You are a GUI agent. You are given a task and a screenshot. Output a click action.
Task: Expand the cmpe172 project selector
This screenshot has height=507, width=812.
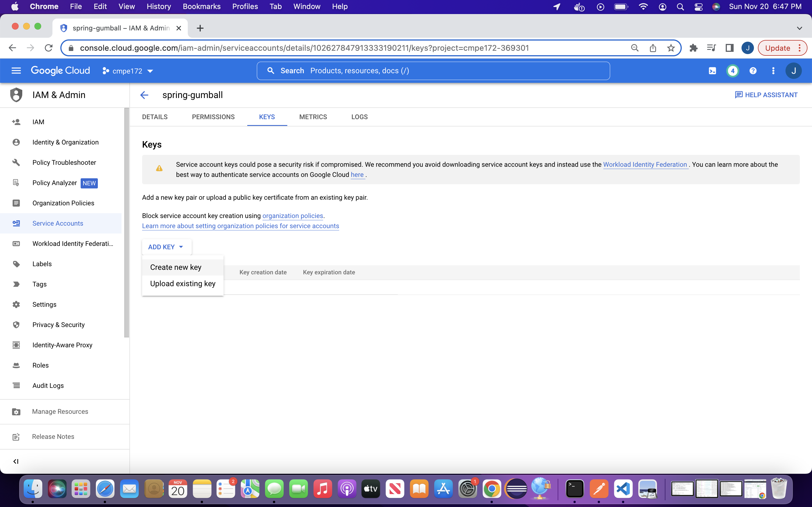coord(128,71)
